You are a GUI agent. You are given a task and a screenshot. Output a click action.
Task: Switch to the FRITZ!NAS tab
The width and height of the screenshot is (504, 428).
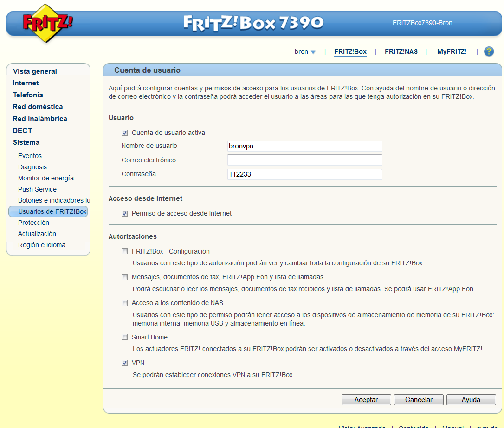(x=401, y=51)
